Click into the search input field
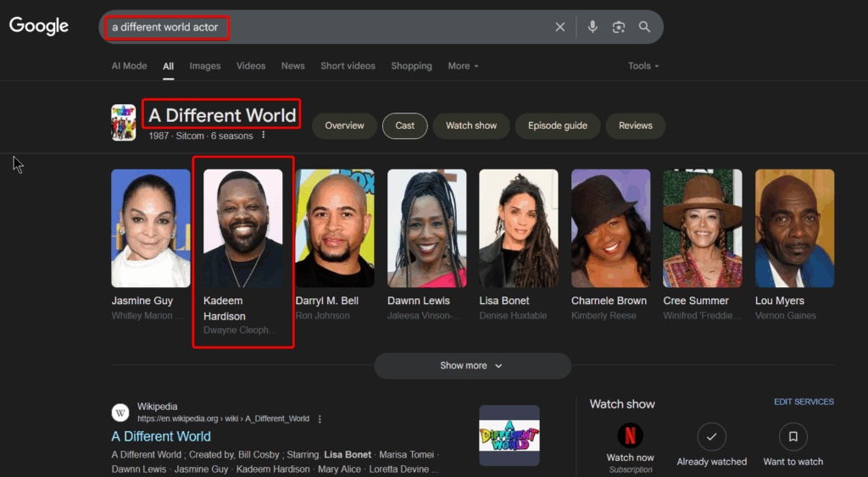The height and width of the screenshot is (477, 868). [x=326, y=27]
